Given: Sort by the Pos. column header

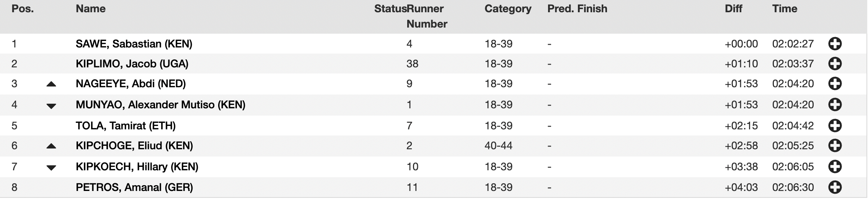Looking at the screenshot, I should 23,9.
